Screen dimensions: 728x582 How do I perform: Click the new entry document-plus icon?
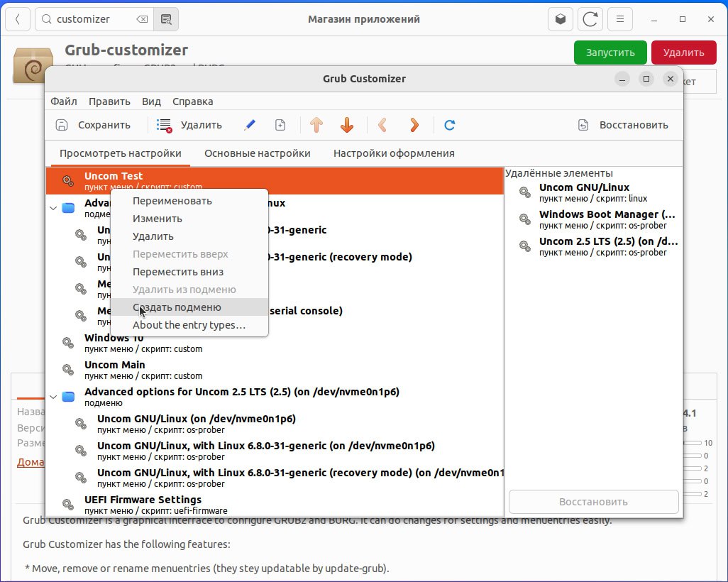coord(280,125)
